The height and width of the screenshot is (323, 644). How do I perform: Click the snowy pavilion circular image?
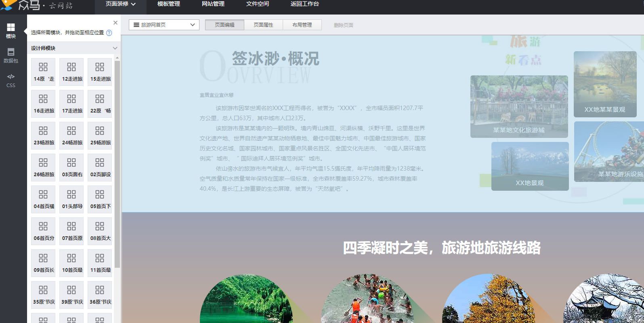pos(604,299)
